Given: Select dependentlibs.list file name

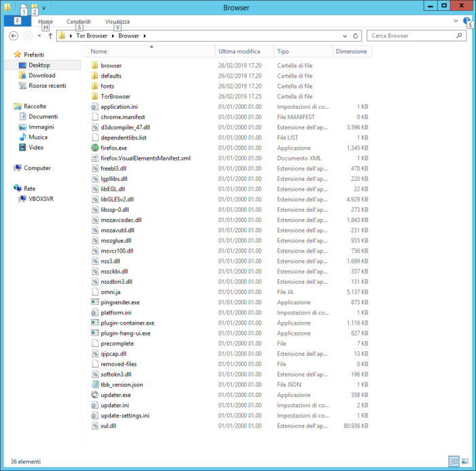Looking at the screenshot, I should point(124,137).
